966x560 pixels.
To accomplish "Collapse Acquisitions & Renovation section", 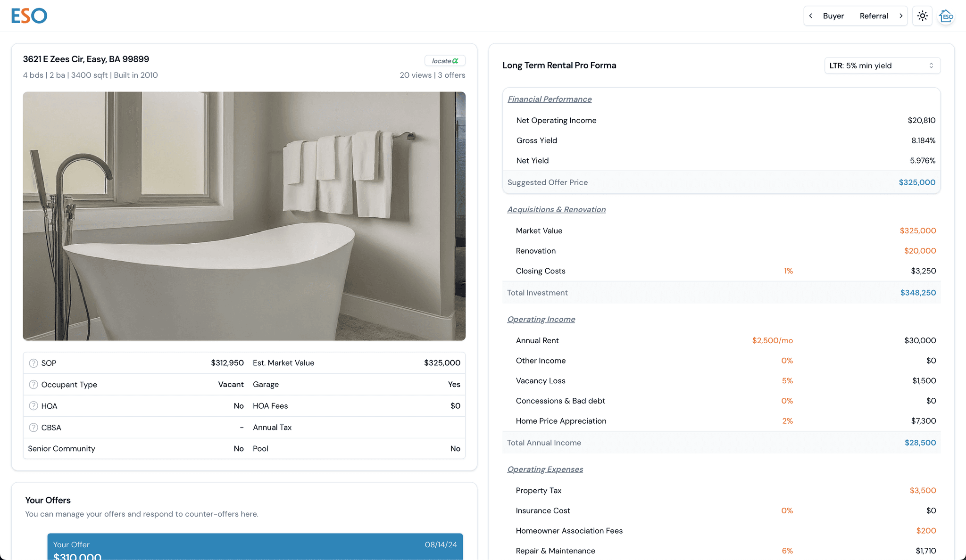I will click(x=556, y=209).
